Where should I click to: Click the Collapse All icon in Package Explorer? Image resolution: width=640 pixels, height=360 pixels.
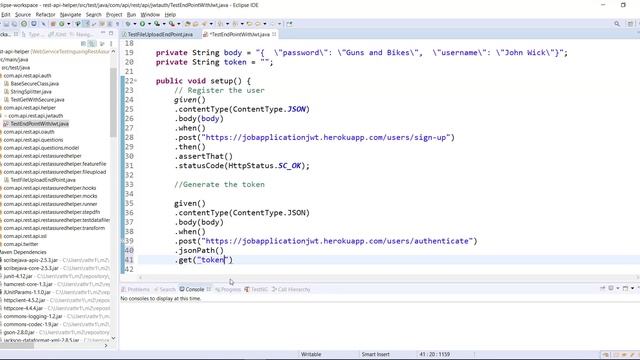click(84, 44)
